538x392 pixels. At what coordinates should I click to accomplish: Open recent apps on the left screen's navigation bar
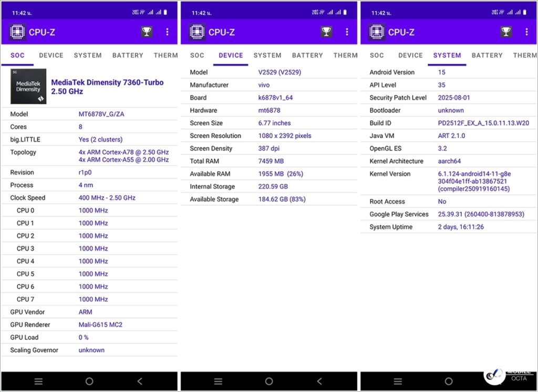tap(38, 382)
